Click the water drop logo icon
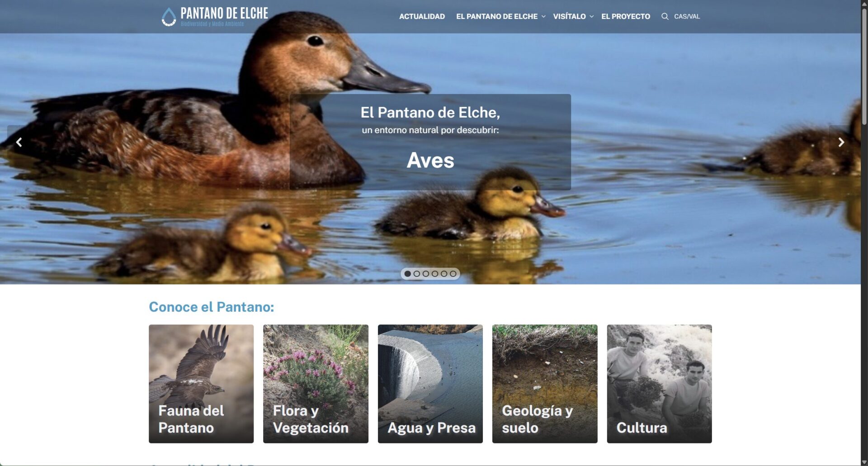This screenshot has width=868, height=466. click(169, 17)
